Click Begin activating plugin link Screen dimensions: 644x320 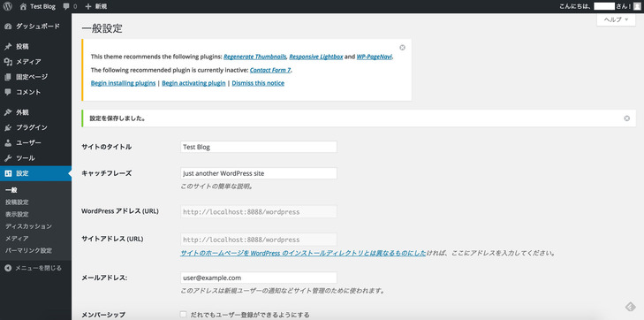click(193, 83)
